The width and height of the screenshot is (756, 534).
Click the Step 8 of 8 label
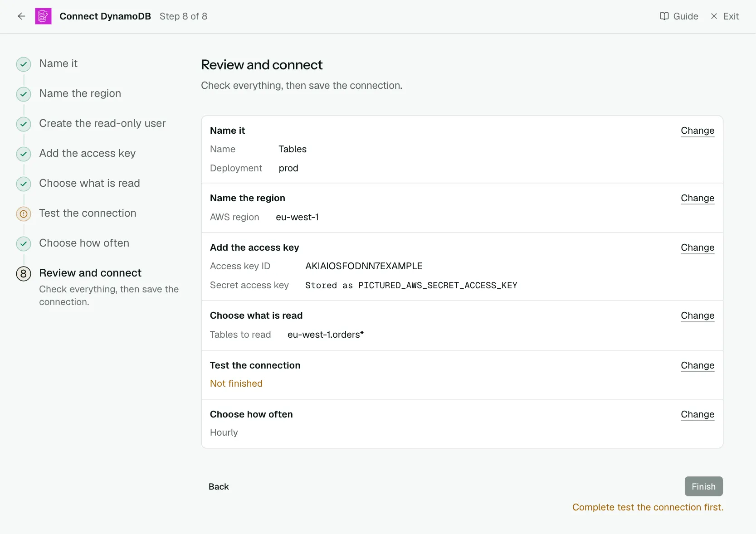(x=183, y=16)
